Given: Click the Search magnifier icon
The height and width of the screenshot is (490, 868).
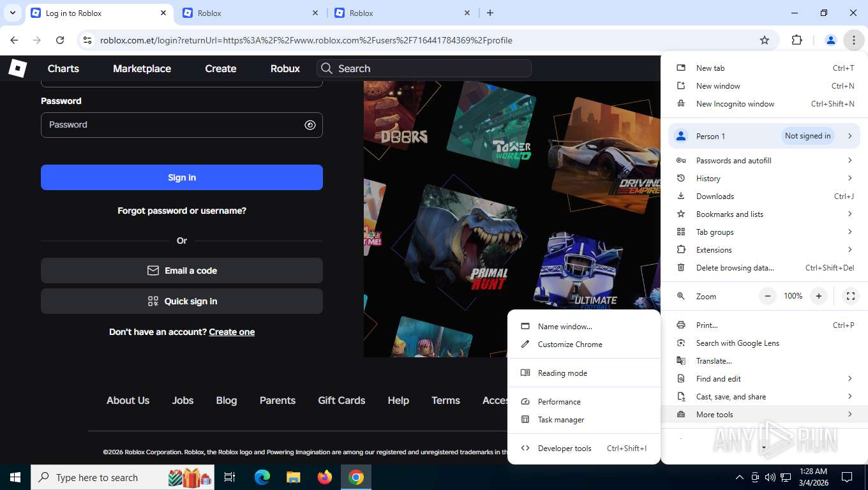Looking at the screenshot, I should pos(327,68).
